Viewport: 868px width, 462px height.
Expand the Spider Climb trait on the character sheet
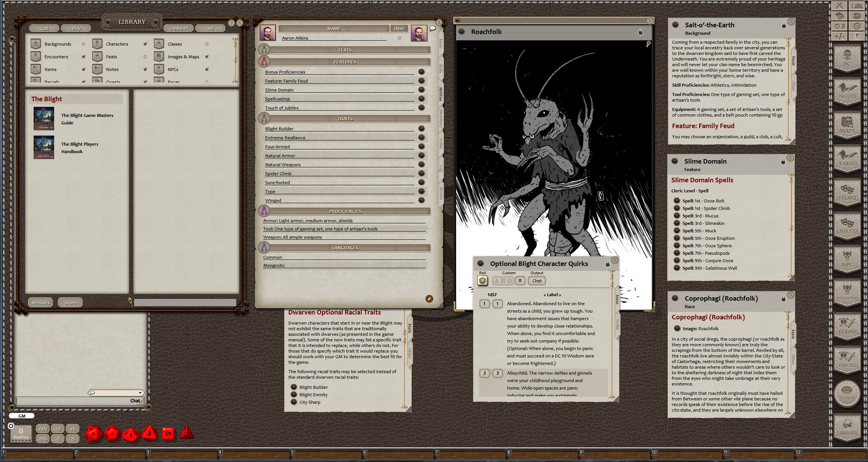pyautogui.click(x=421, y=173)
